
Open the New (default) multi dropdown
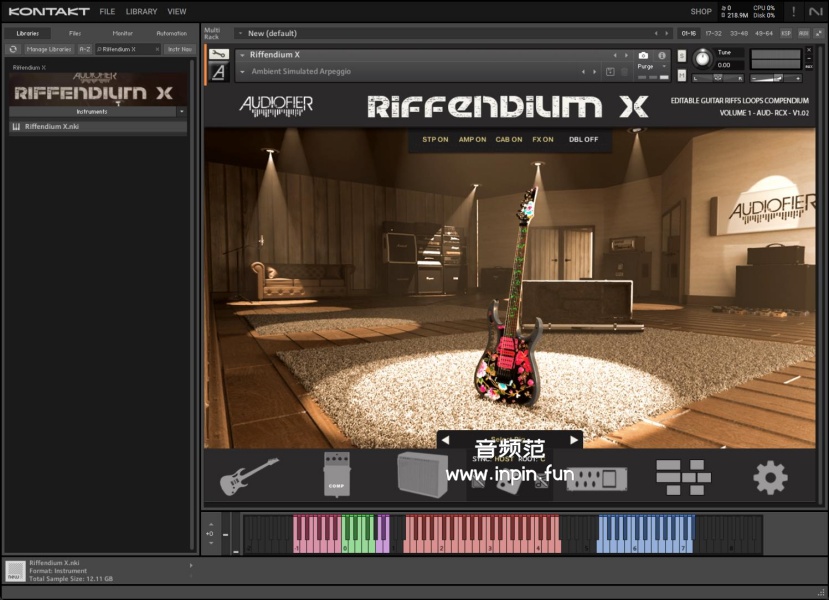pos(241,33)
